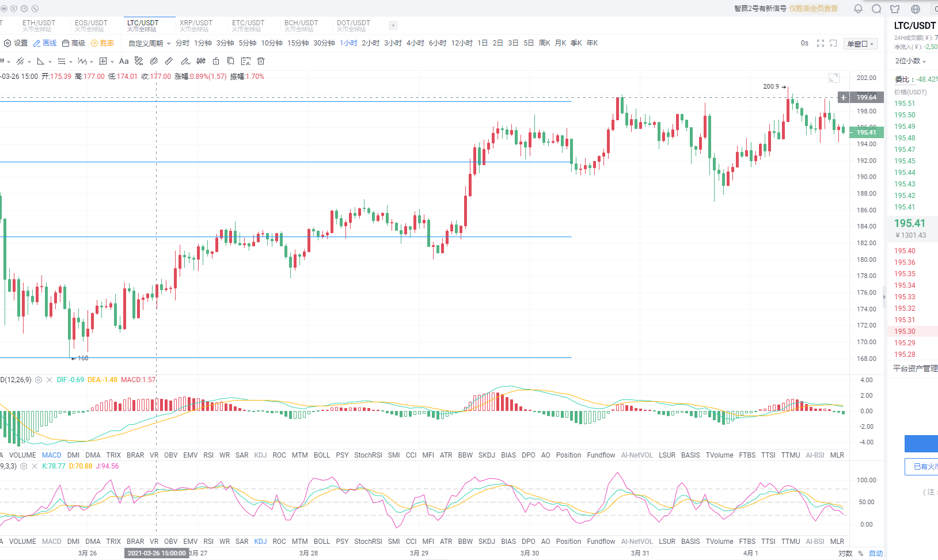The height and width of the screenshot is (560, 938).
Task: Click the 199.64 price axis label
Action: (866, 97)
